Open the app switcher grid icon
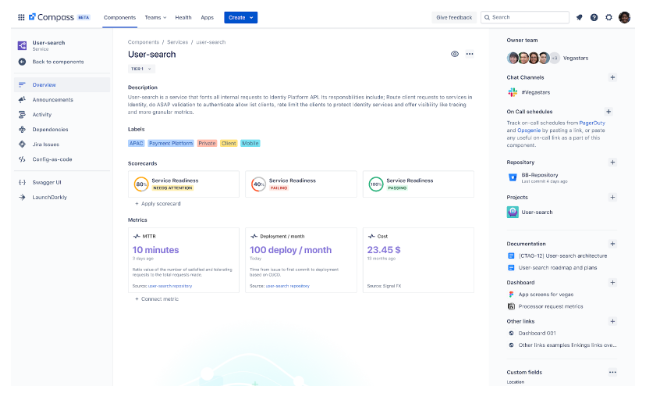 click(21, 17)
